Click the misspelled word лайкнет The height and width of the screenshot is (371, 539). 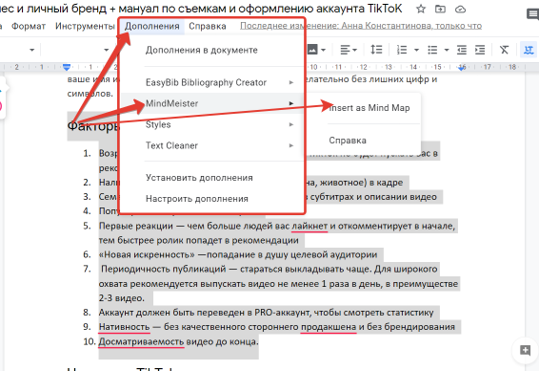309,226
